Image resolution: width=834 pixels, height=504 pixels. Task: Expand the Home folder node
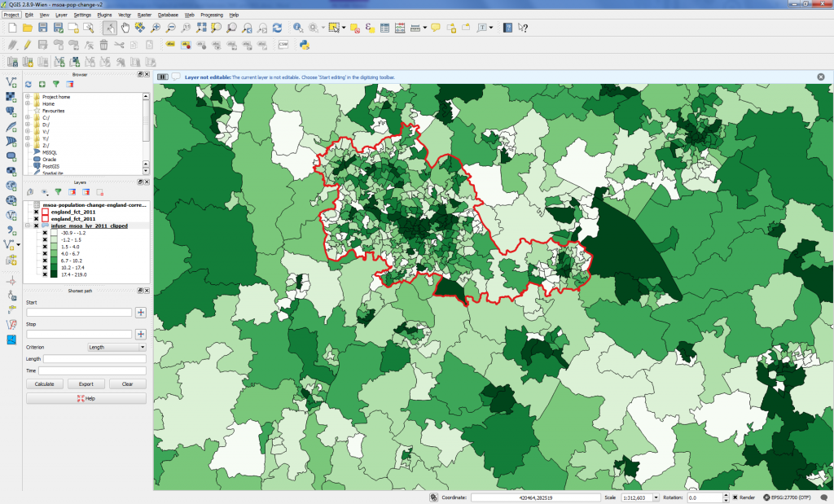(28, 103)
